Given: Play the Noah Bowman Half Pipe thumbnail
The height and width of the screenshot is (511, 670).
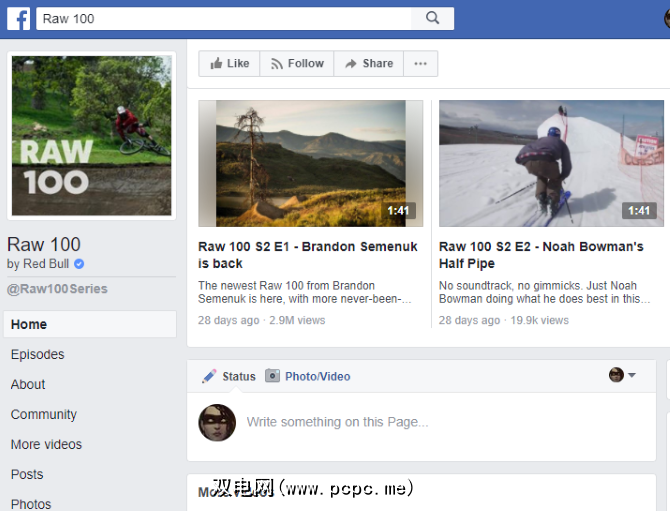Looking at the screenshot, I should tap(551, 163).
